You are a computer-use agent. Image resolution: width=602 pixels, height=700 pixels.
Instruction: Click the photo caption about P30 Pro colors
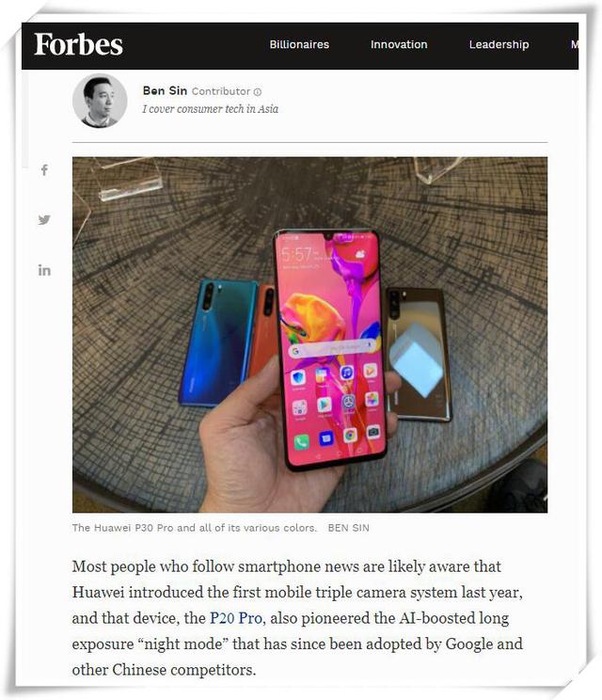click(x=194, y=528)
